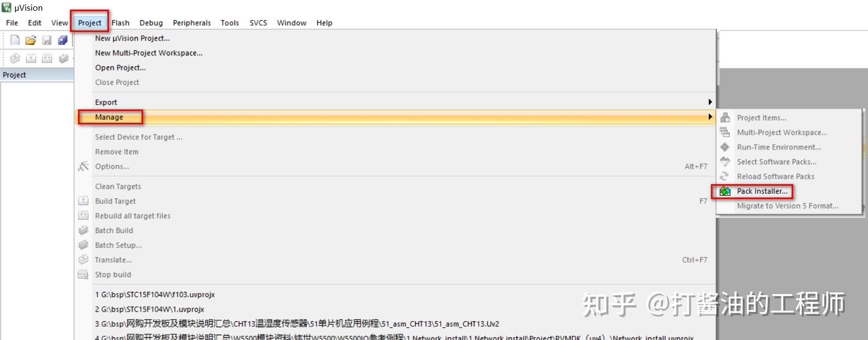Click the Remove Item entry
The height and width of the screenshot is (340, 868).
(x=395, y=152)
